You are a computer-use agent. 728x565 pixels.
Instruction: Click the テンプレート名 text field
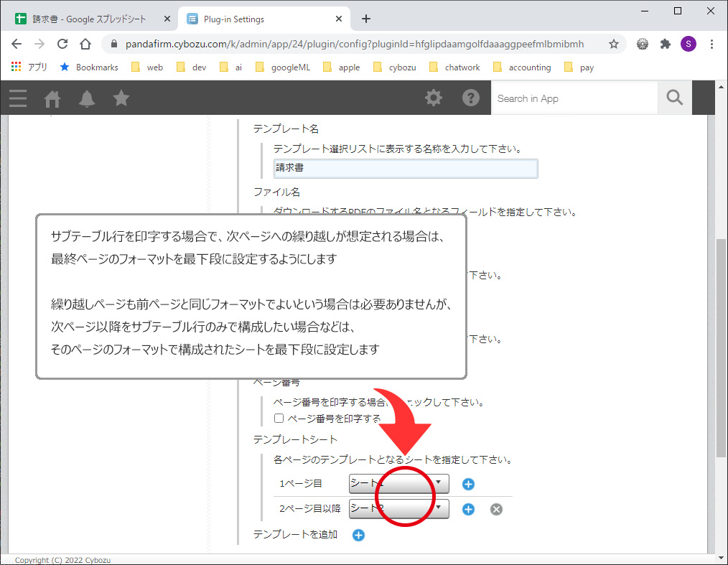[x=406, y=169]
